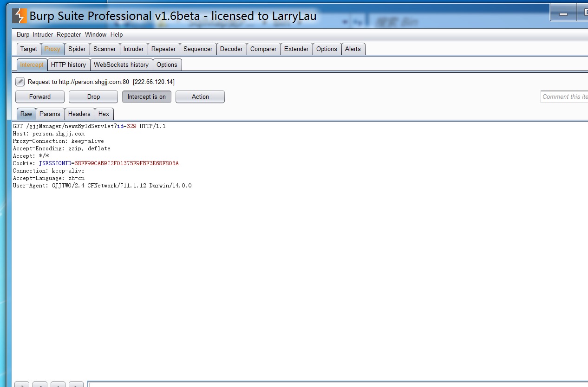588x387 pixels.
Task: Click the search box at the bottom
Action: pyautogui.click(x=338, y=384)
